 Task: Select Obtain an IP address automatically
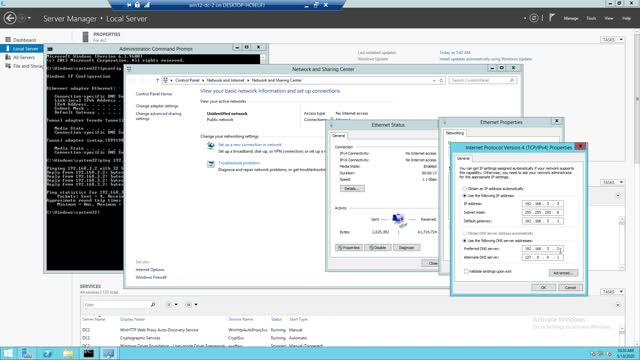494,189
